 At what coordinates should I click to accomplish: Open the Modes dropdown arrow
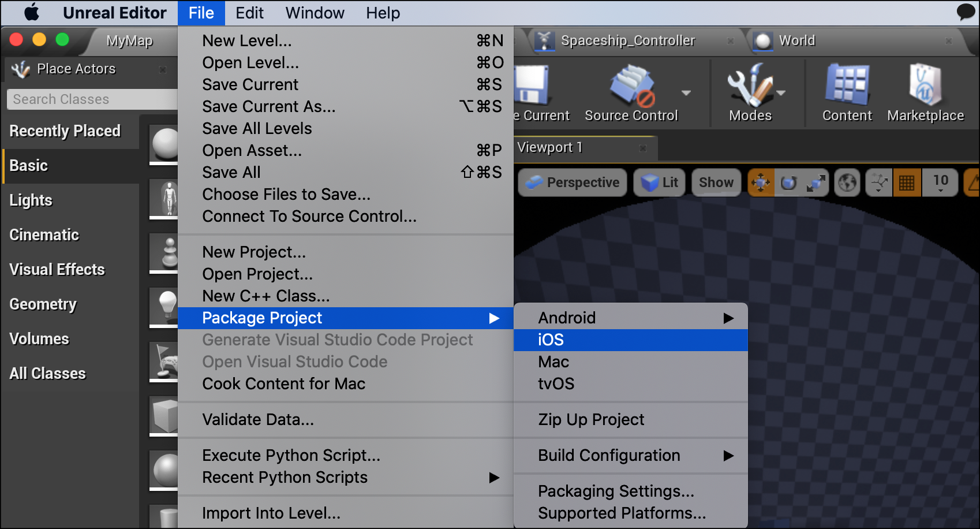tap(781, 92)
